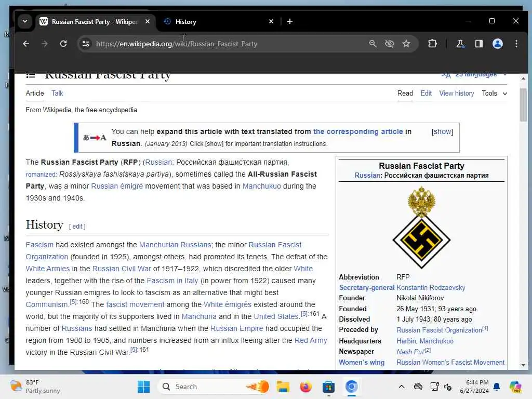Click the crossed-eye tracking protection icon
The image size is (532, 399).
pos(390,44)
